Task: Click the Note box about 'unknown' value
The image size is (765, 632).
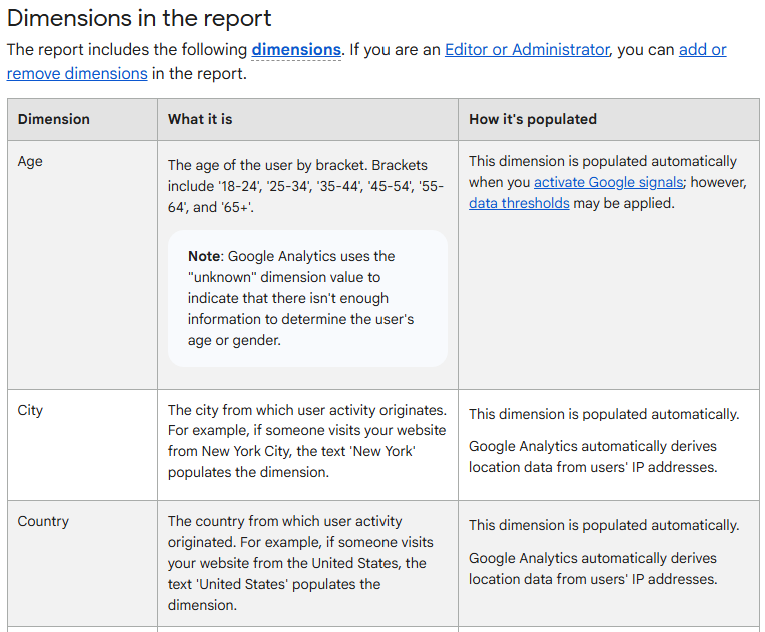Action: [x=307, y=298]
